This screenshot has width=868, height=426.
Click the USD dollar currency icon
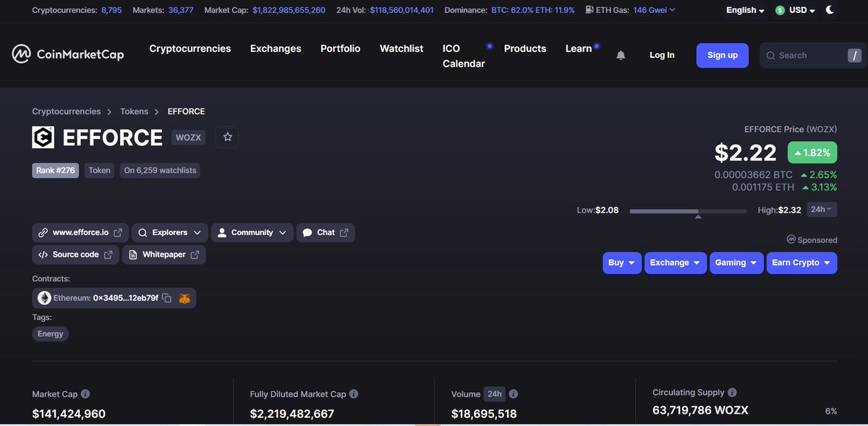780,11
